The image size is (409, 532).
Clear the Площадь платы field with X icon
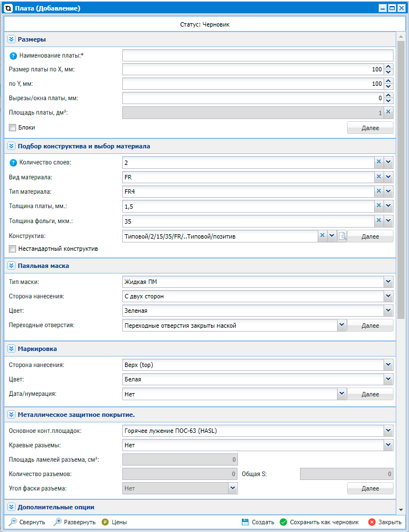tap(388, 112)
